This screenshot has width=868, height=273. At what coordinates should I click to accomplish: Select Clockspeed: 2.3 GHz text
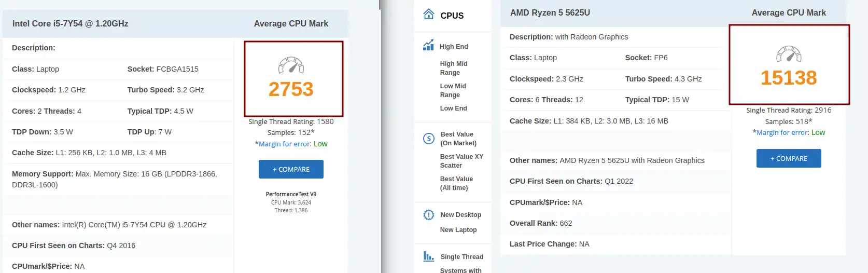(547, 79)
